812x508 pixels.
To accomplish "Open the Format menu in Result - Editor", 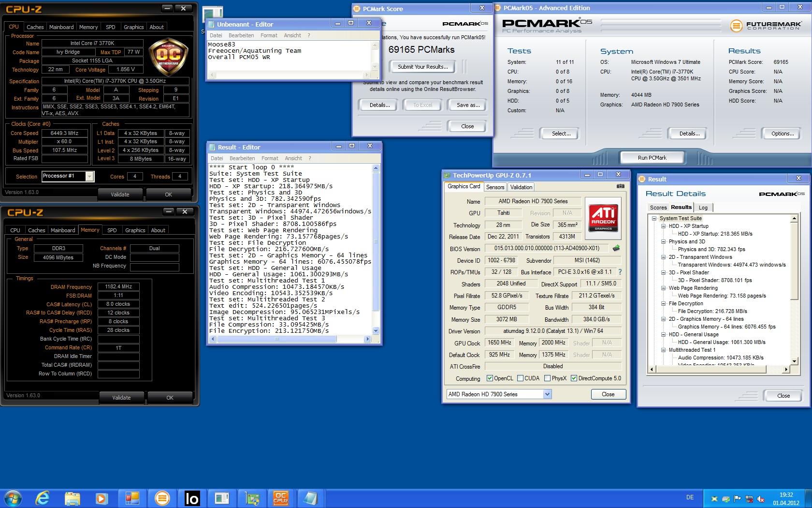I will click(x=270, y=158).
